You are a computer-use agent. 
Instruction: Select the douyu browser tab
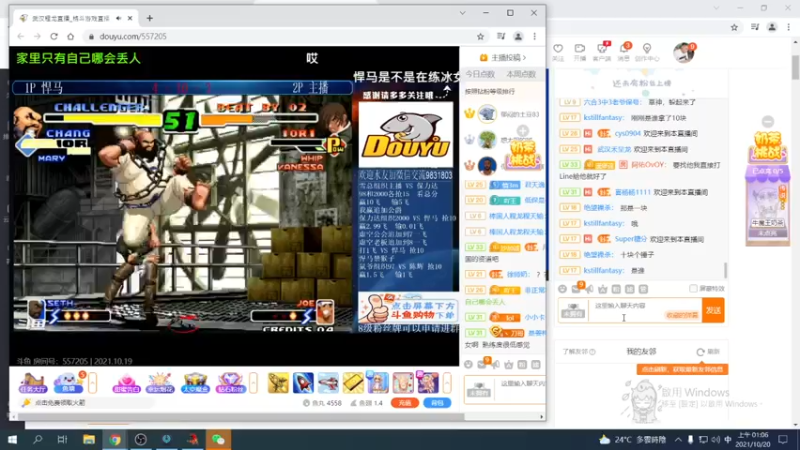[76, 18]
